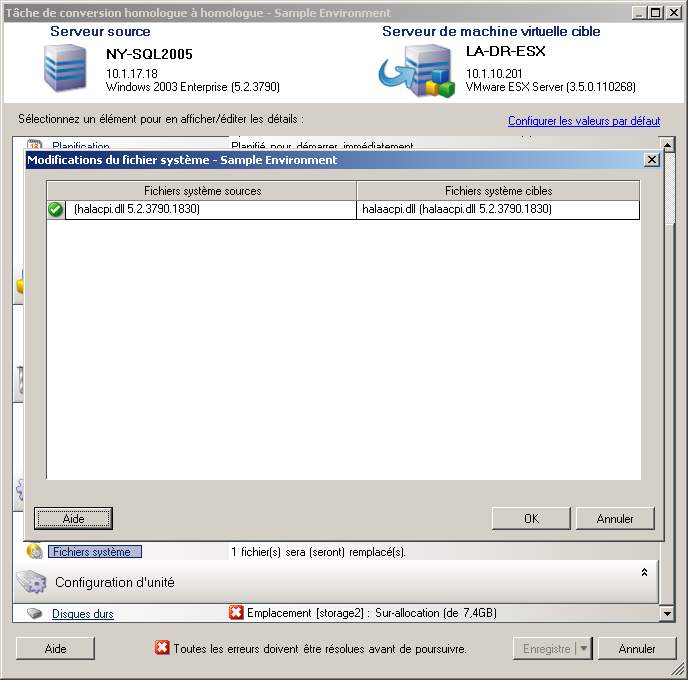Click the server name NY-SQL2005

point(149,54)
